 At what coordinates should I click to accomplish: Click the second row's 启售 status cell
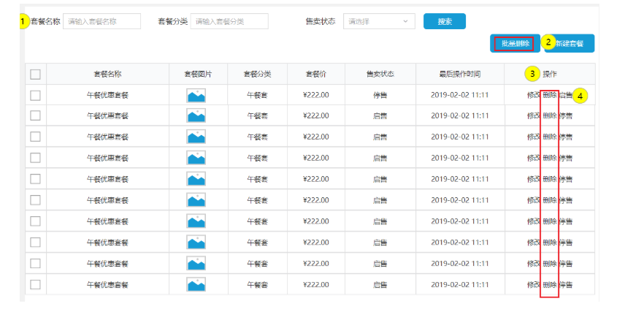coord(380,116)
